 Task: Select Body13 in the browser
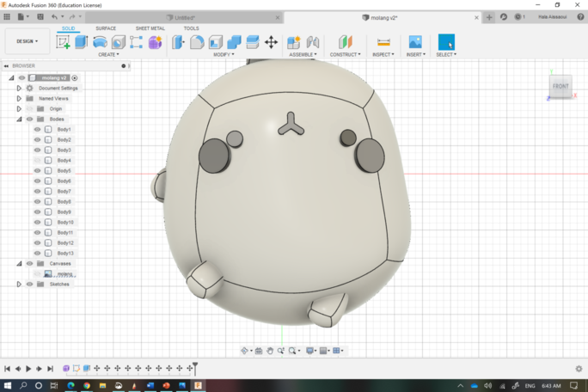point(64,254)
